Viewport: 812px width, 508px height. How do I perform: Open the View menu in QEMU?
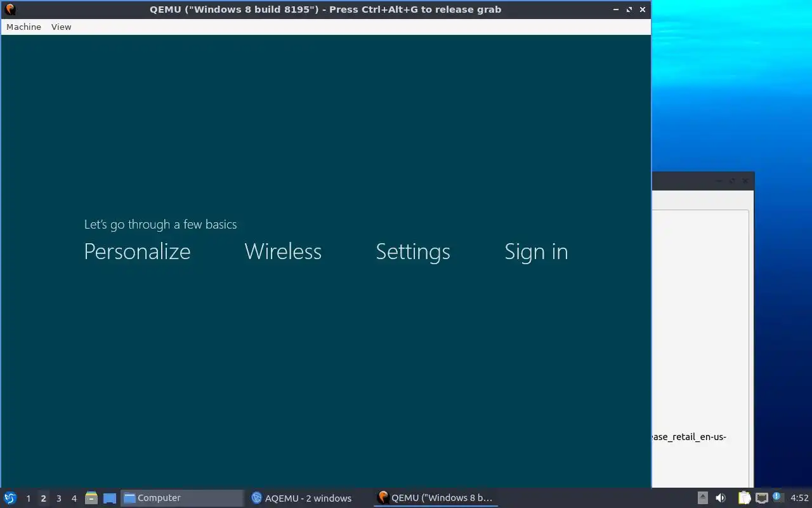click(x=61, y=27)
